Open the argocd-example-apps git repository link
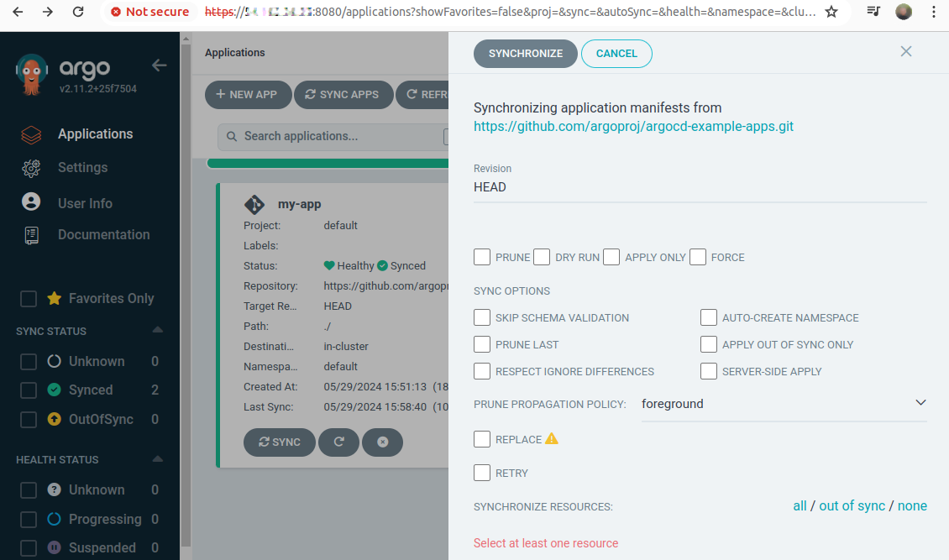The height and width of the screenshot is (560, 949). tap(633, 127)
